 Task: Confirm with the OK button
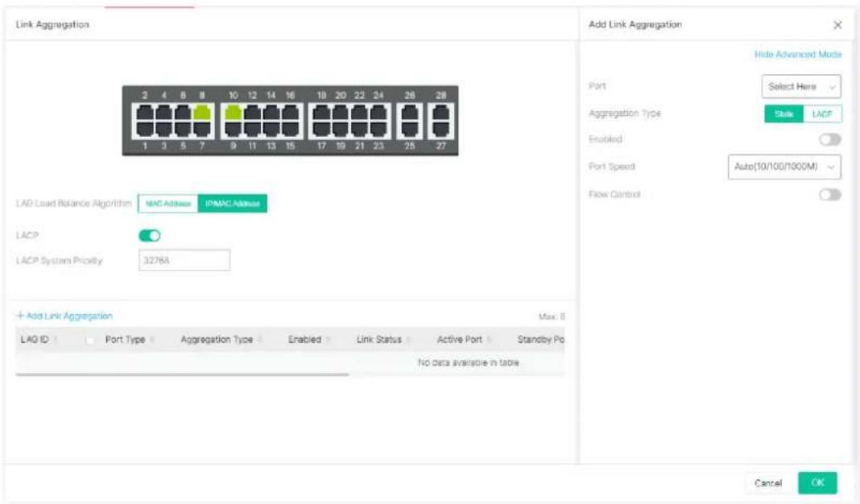818,482
